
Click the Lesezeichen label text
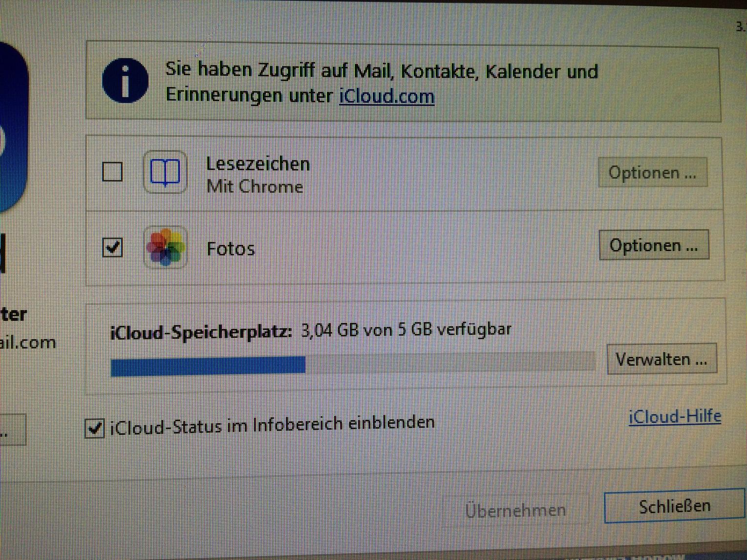pyautogui.click(x=258, y=164)
